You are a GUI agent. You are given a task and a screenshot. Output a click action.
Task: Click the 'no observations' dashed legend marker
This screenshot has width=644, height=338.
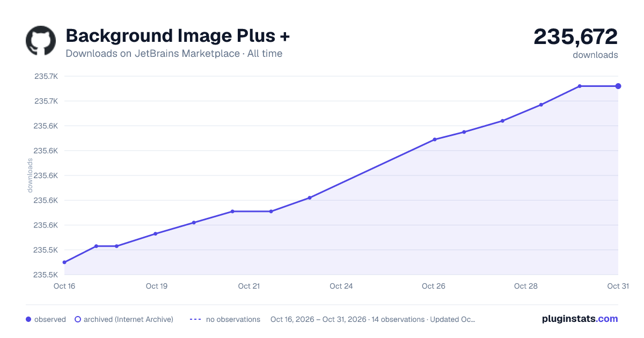195,319
